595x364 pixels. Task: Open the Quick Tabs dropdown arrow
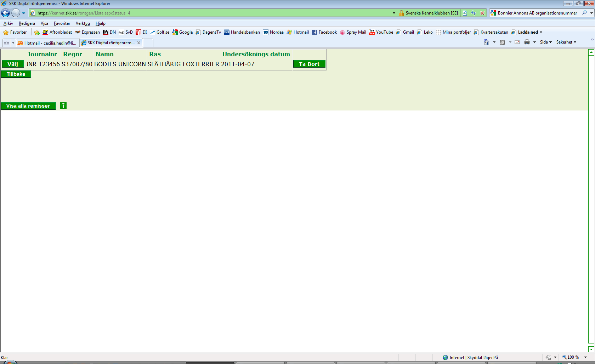point(13,43)
